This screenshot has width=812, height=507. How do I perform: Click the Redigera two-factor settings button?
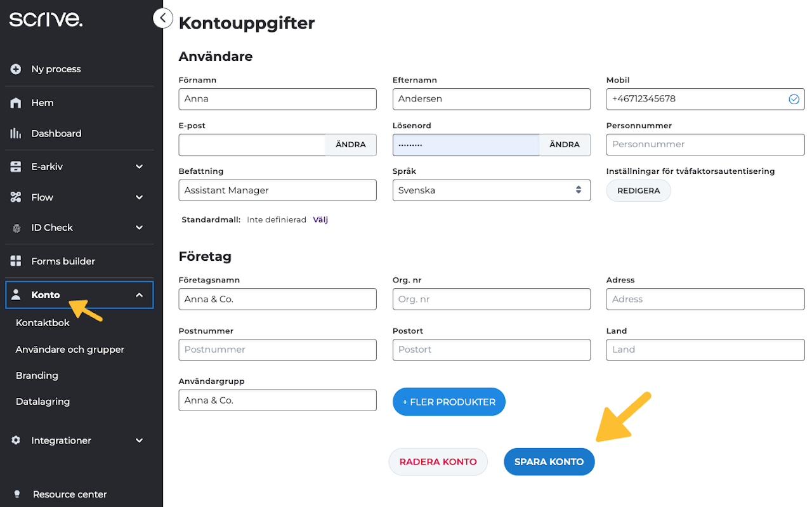tap(638, 190)
